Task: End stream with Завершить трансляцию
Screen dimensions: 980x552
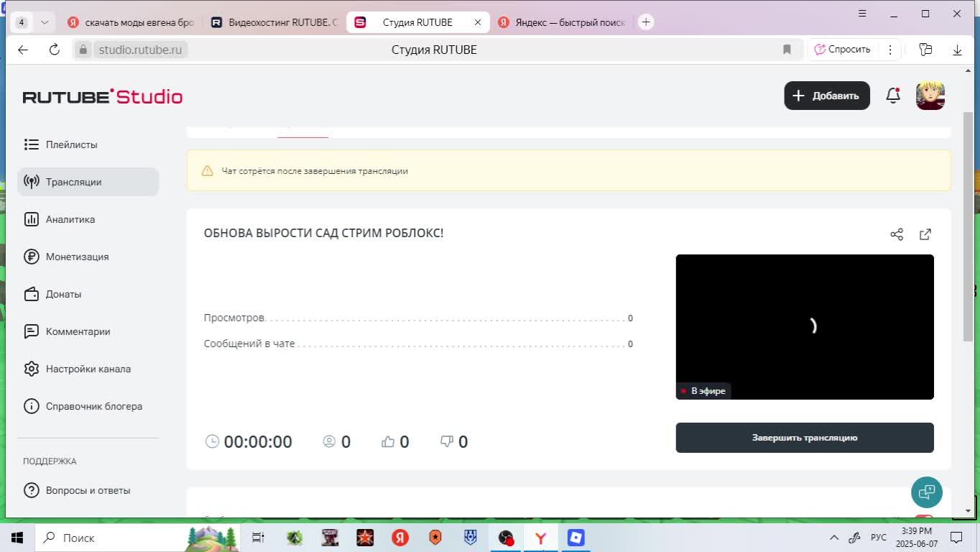Action: (805, 438)
